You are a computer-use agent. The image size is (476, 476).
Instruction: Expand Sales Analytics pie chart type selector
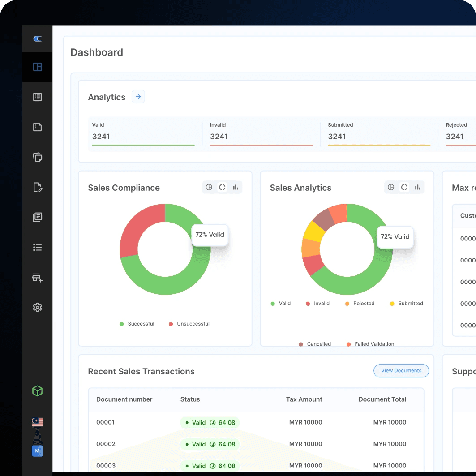click(391, 187)
